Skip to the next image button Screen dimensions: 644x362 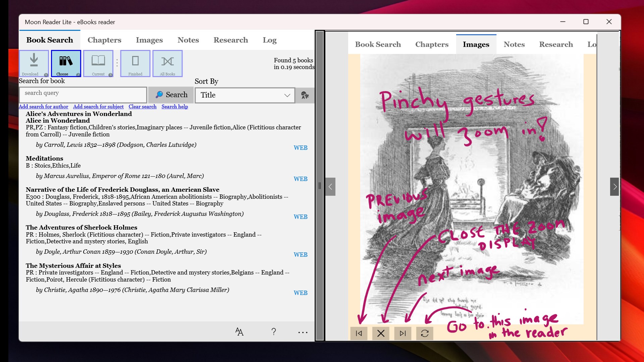point(403,333)
